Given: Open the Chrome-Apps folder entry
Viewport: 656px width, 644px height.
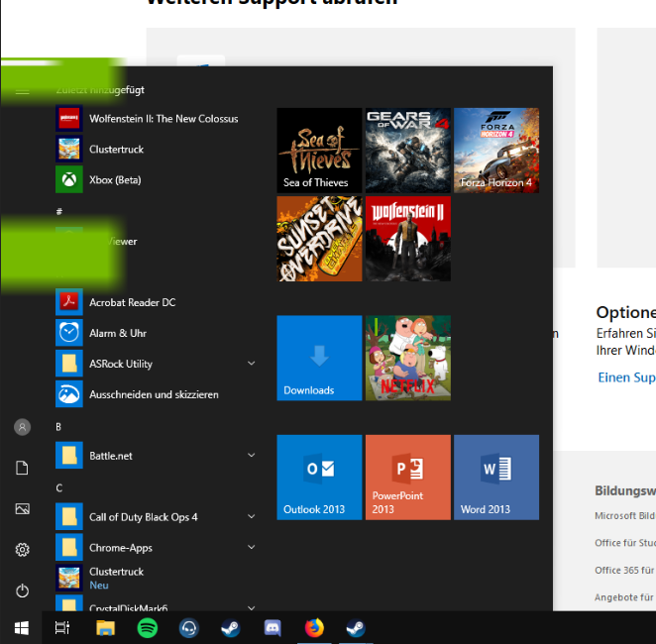Looking at the screenshot, I should click(155, 547).
